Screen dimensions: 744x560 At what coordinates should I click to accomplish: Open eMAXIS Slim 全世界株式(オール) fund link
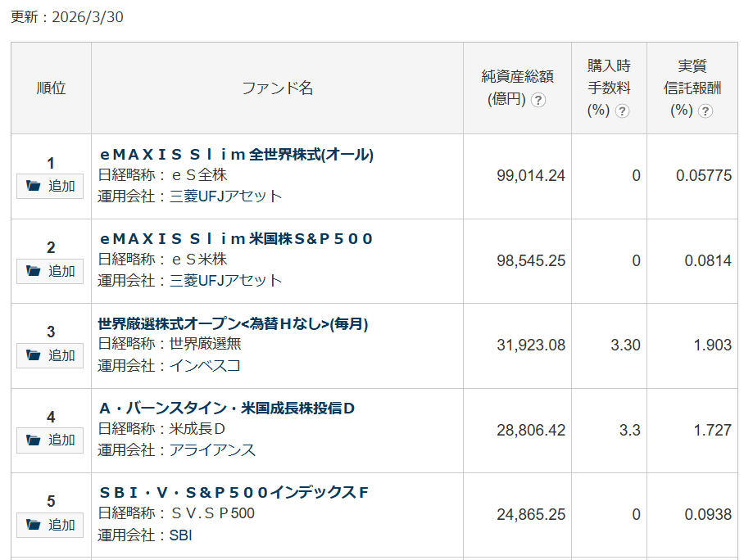pos(236,154)
